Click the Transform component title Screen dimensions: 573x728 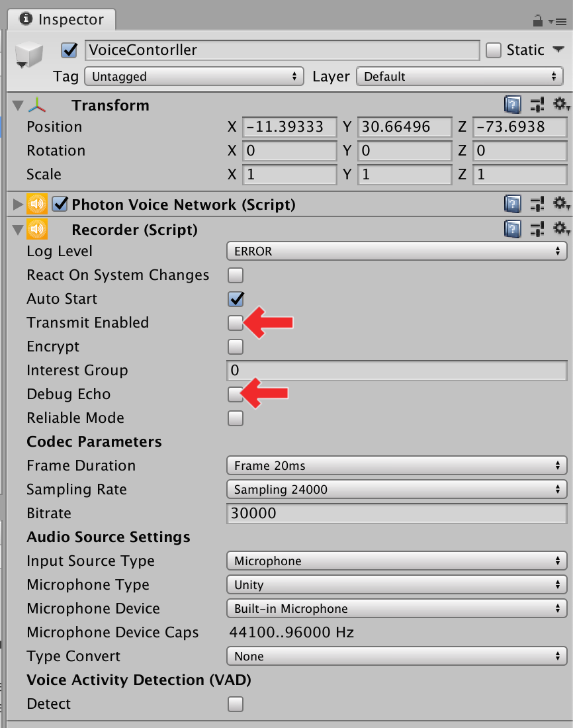tap(110, 105)
